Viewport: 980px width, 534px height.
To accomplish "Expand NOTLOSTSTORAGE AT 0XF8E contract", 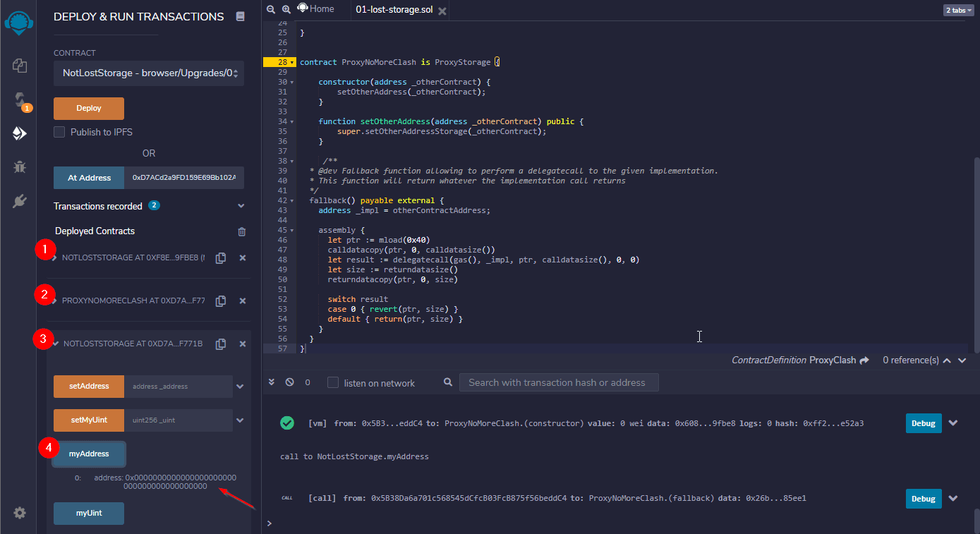I will tap(55, 258).
